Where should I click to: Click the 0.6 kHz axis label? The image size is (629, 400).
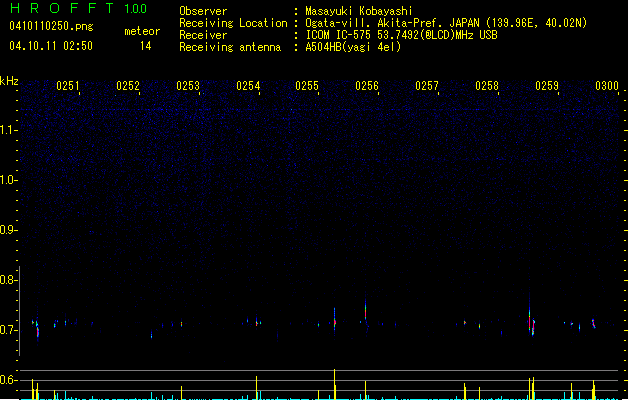pyautogui.click(x=8, y=380)
